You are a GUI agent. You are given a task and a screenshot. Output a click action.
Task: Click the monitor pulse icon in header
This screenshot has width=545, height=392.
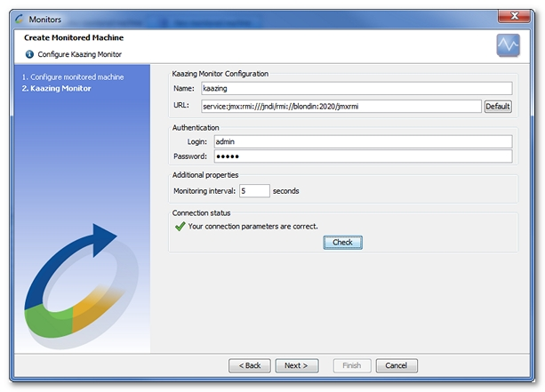pyautogui.click(x=508, y=44)
